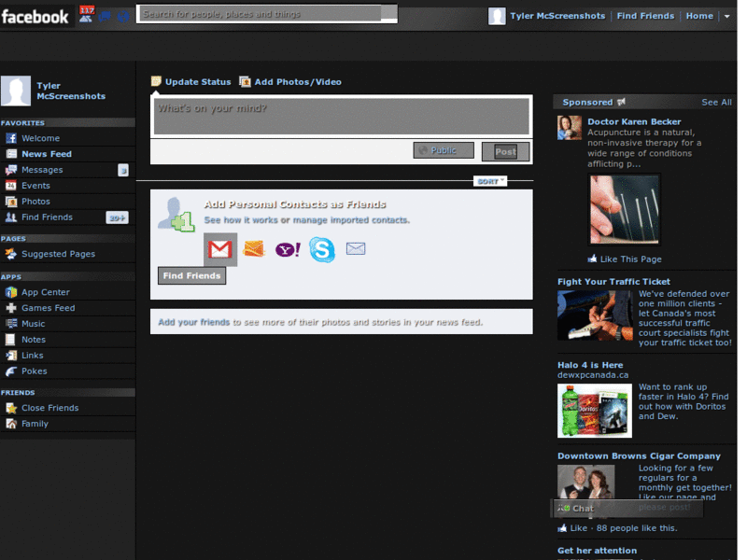Open Downtown Browns Cigar Company ad
The height and width of the screenshot is (560, 747).
[639, 456]
